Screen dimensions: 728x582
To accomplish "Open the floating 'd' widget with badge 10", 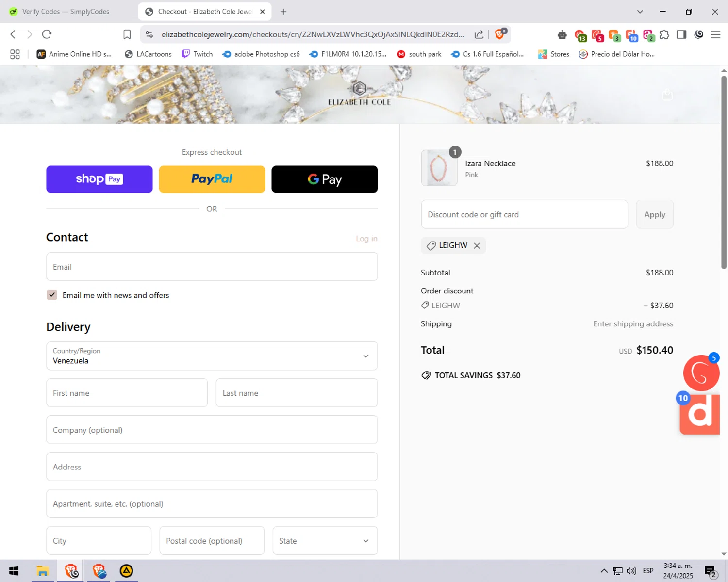I will click(x=699, y=414).
